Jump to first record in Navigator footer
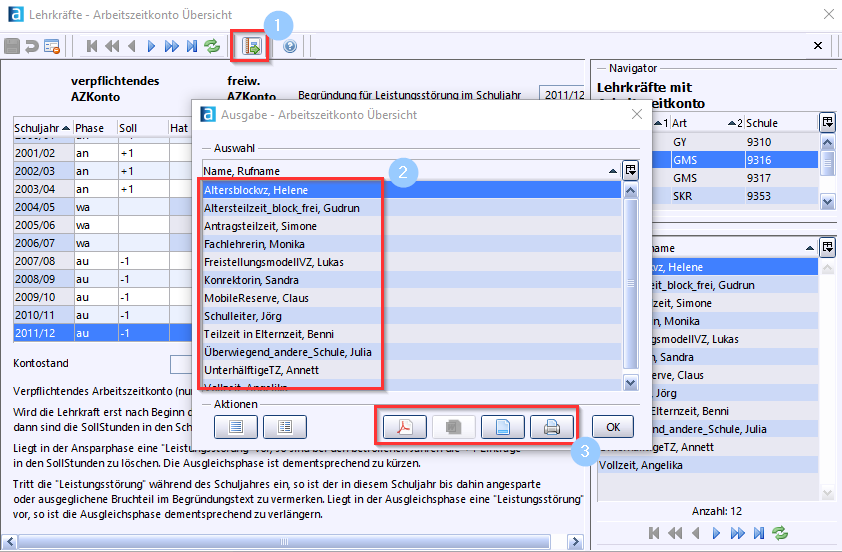This screenshot has width=842, height=552. (654, 533)
